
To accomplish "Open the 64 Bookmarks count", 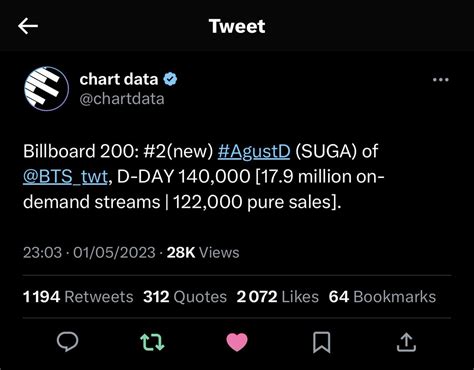I will coord(382,297).
